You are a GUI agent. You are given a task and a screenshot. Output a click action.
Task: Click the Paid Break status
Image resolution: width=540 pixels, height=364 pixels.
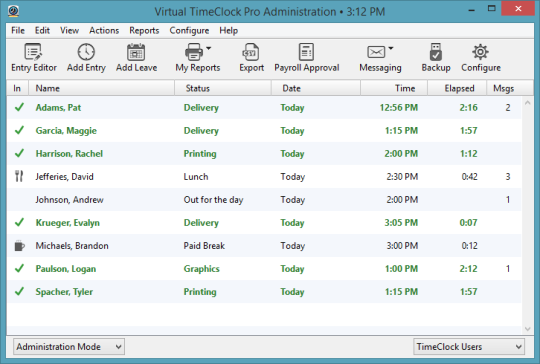(x=204, y=246)
